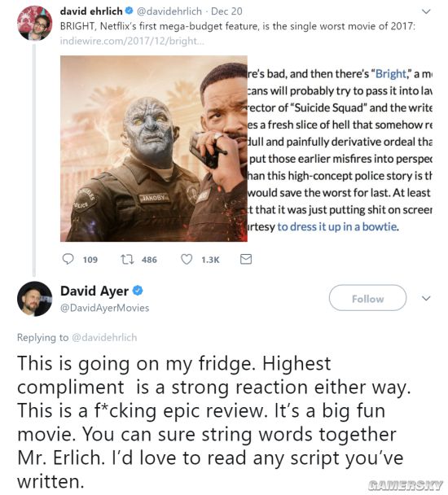448x495 pixels.
Task: Send tweet via direct message envelope icon
Action: click(246, 259)
